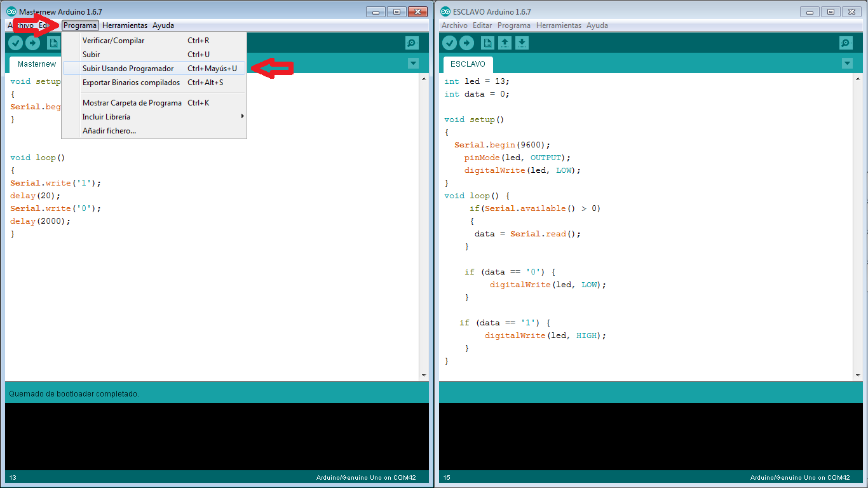Screen dimensions: 868x488
Task: Click 'Serial.write('0');' code line
Action: click(x=56, y=208)
